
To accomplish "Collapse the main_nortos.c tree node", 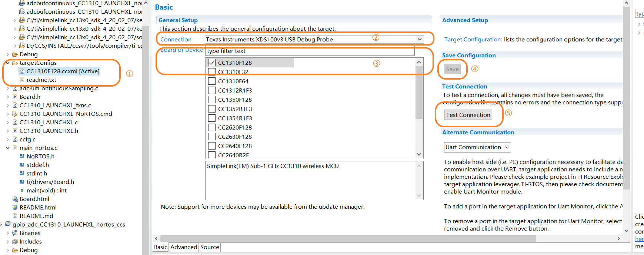I will coord(8,148).
